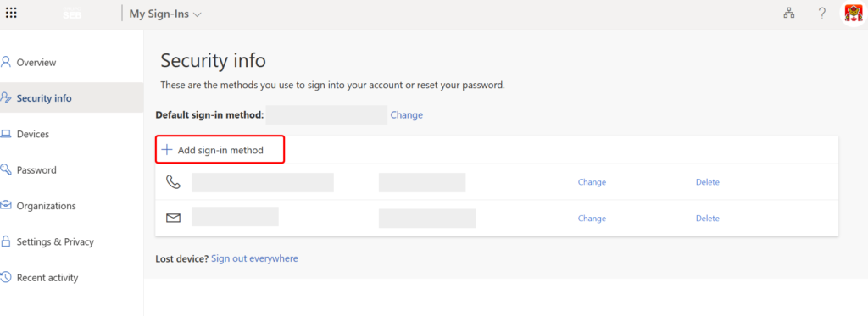Click Sign out everywhere link
This screenshot has width=868, height=316.
(x=254, y=258)
